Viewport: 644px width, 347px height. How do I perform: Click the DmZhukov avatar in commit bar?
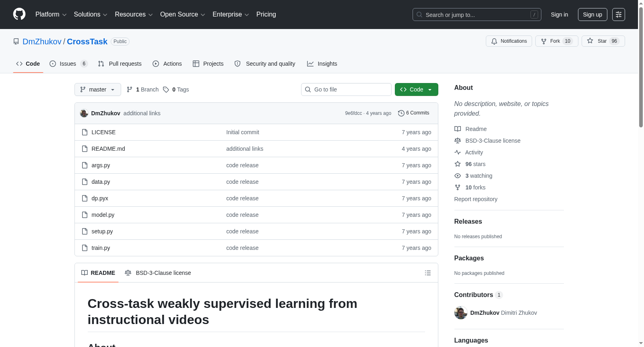84,113
